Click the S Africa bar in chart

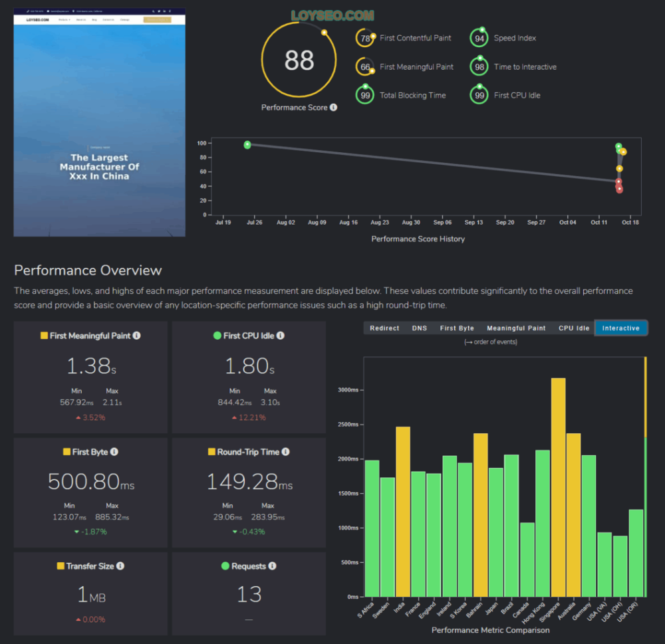point(372,528)
